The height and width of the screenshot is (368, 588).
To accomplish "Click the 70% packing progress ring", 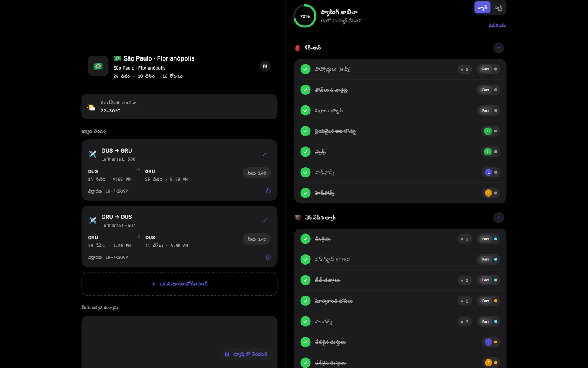I will [x=305, y=16].
